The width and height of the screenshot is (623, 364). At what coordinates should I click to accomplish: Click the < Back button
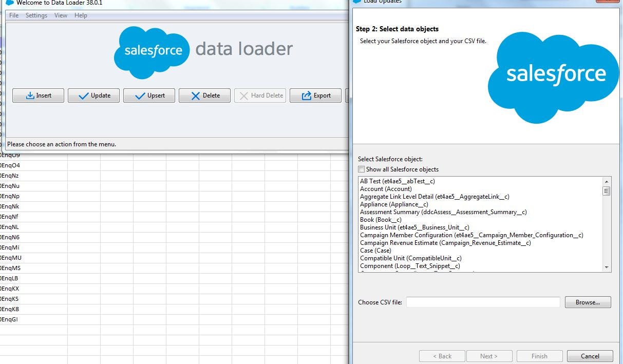(x=442, y=356)
